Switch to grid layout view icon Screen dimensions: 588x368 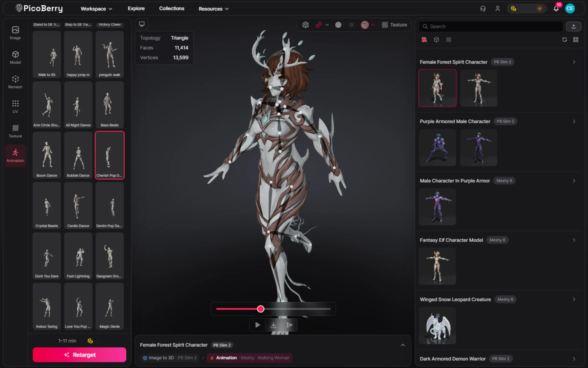(x=576, y=40)
